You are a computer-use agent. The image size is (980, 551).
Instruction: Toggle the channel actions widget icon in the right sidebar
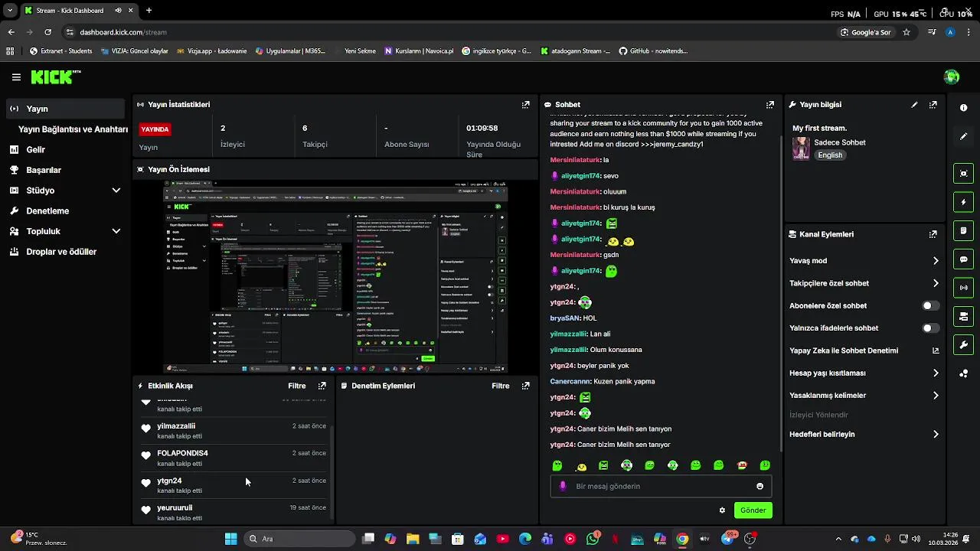tap(964, 316)
